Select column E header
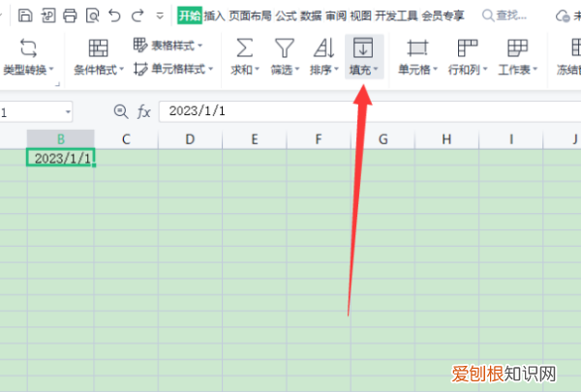This screenshot has width=581, height=392. [x=254, y=139]
